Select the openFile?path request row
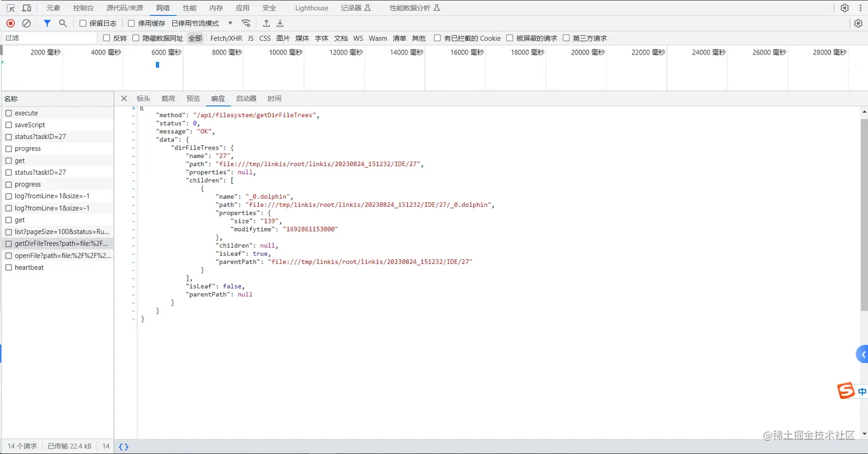Image resolution: width=868 pixels, height=454 pixels. click(57, 256)
